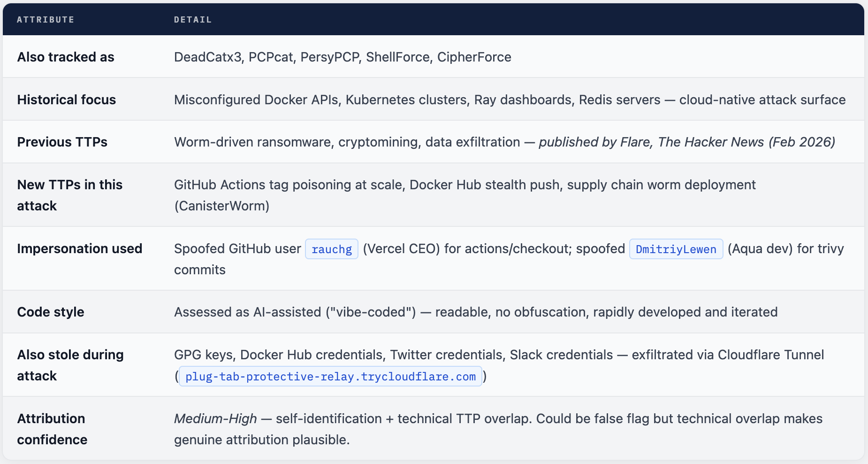The width and height of the screenshot is (868, 464).
Task: Select the 'Also stole during attack' label
Action: click(70, 365)
